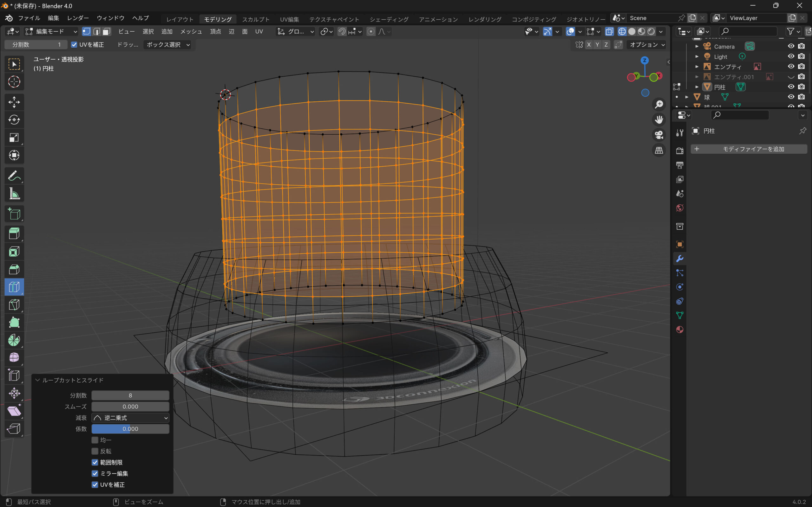
Task: Select the Knife tool in toolbar
Action: (14, 305)
